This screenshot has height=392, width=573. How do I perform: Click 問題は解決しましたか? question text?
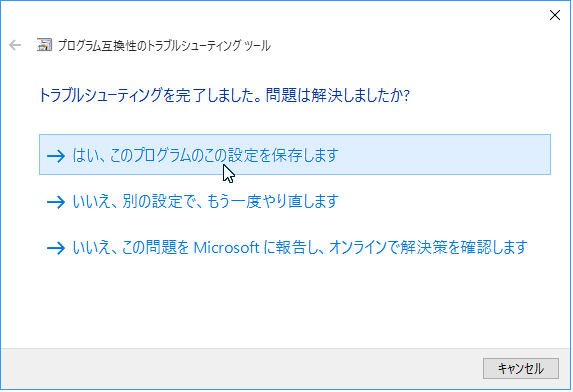[338, 95]
